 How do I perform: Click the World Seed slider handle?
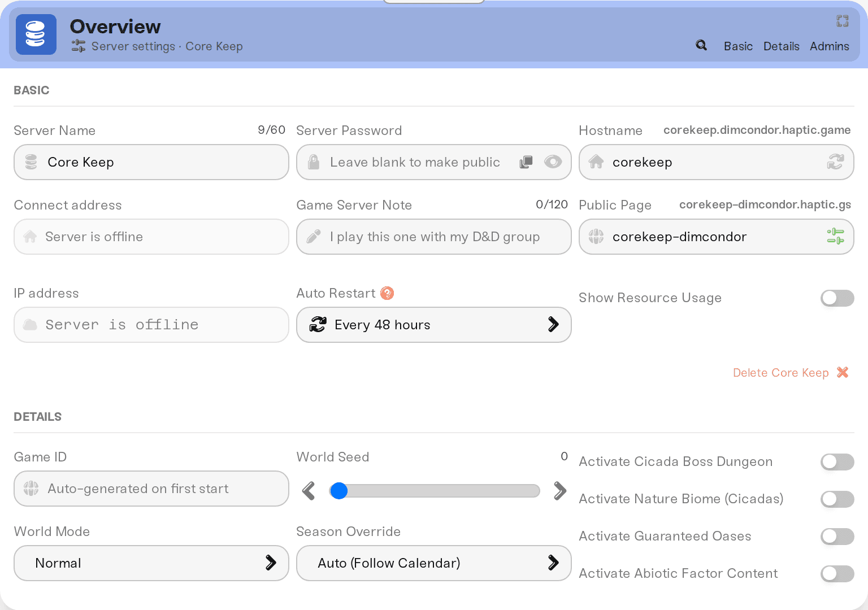coord(339,491)
